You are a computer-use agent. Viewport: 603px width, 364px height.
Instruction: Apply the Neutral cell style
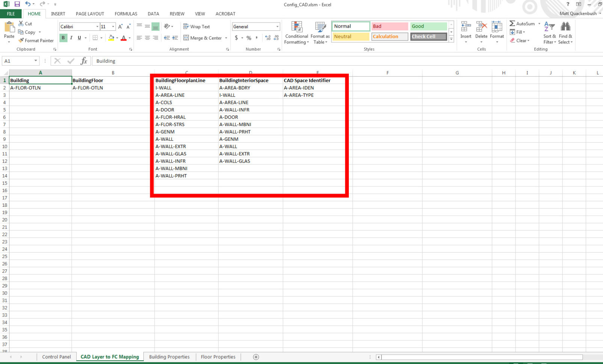350,36
